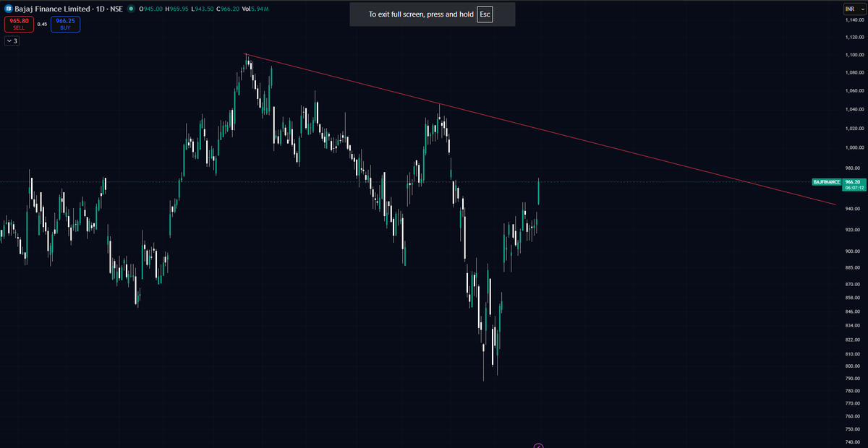Viewport: 868px width, 448px height.
Task: Expand the collapsed indicators legend showing 3
Action: click(x=12, y=41)
